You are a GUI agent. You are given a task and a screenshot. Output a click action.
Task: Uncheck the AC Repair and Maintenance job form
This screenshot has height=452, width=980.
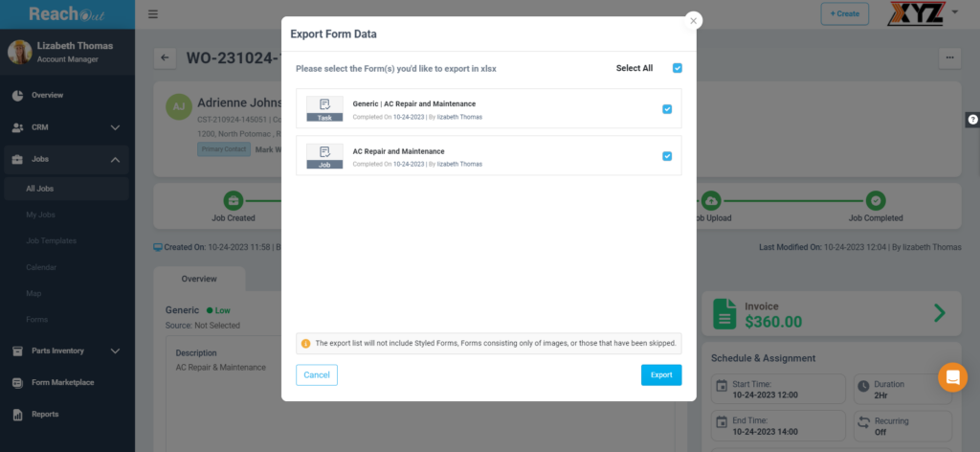[x=667, y=156]
